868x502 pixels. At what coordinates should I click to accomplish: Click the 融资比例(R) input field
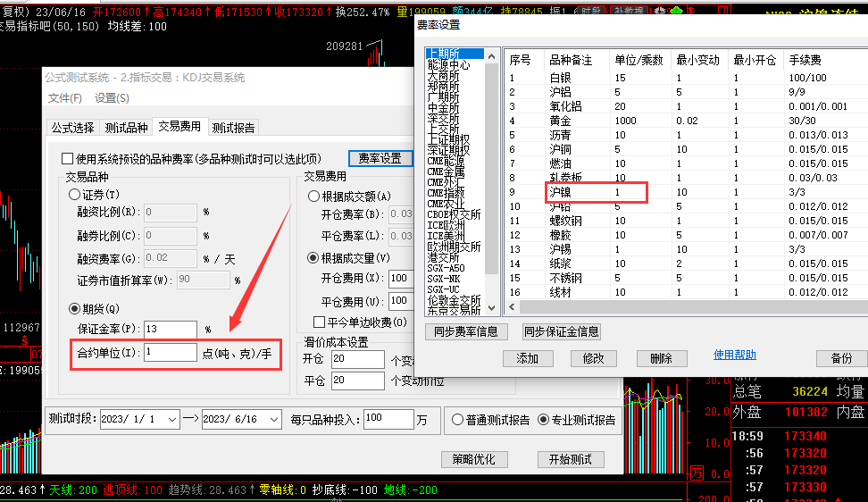[170, 212]
